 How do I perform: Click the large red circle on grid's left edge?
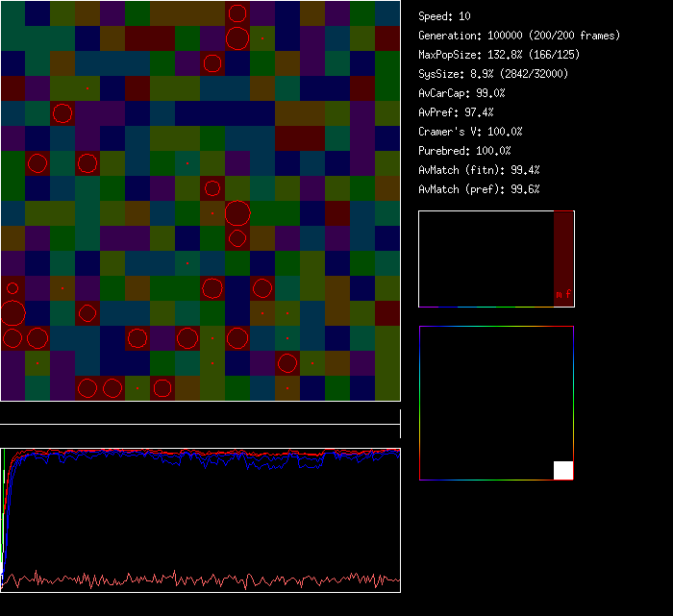click(x=12, y=313)
